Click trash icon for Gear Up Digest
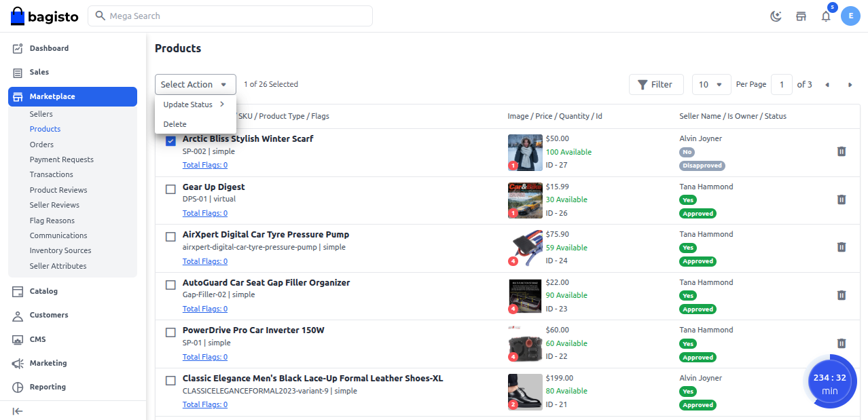The width and height of the screenshot is (868, 420). pos(841,199)
